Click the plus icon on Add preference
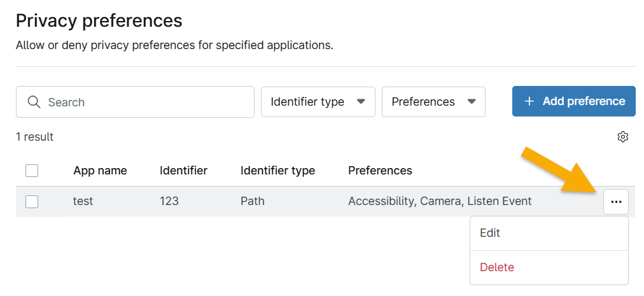Image resolution: width=644 pixels, height=296 pixels. click(x=529, y=102)
